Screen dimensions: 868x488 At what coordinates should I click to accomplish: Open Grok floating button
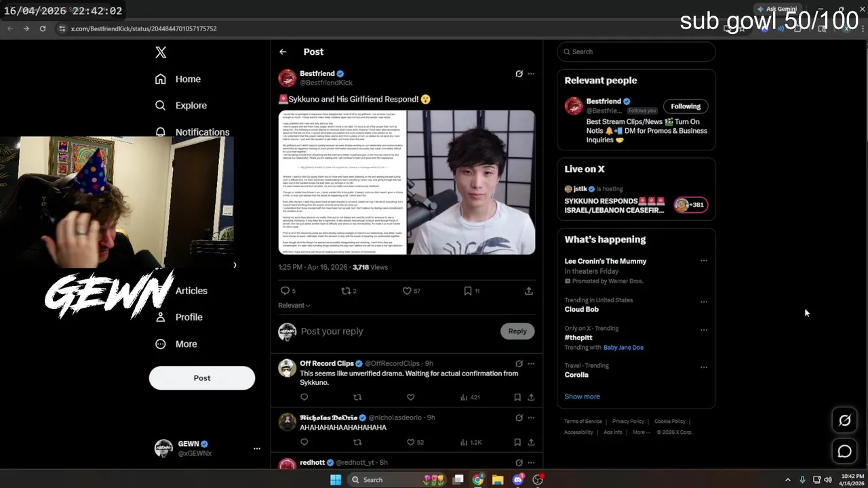click(845, 421)
